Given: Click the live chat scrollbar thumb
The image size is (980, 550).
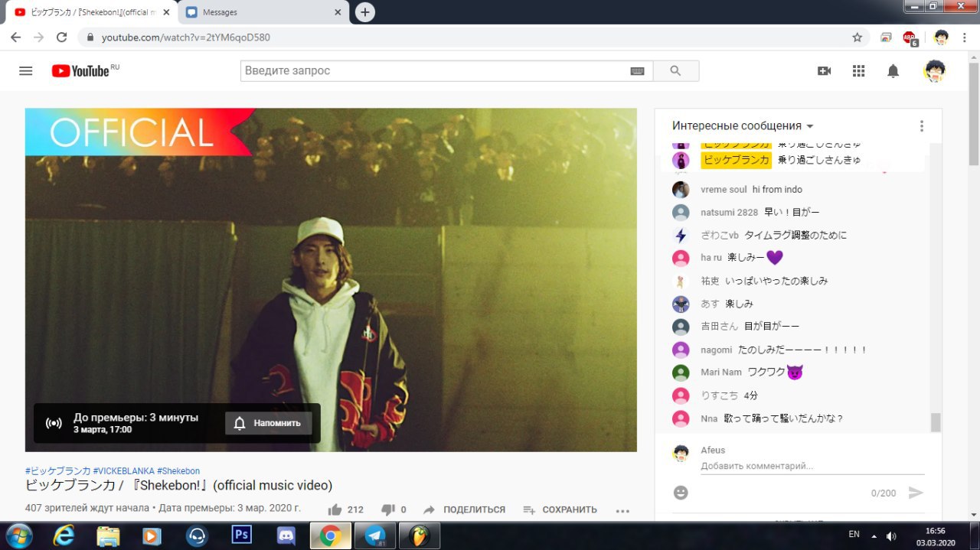Looking at the screenshot, I should 936,422.
